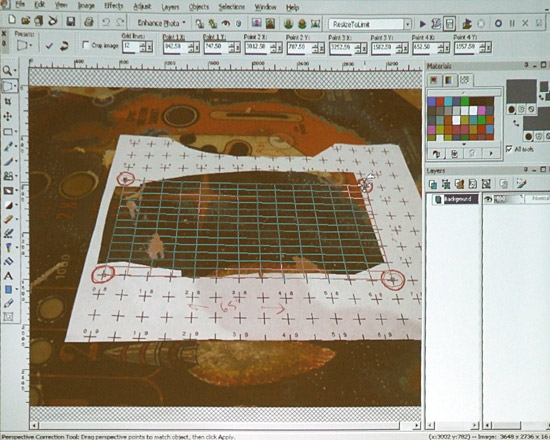550x440 pixels.
Task: Select the Clone Brush tool
Action: (x=8, y=176)
